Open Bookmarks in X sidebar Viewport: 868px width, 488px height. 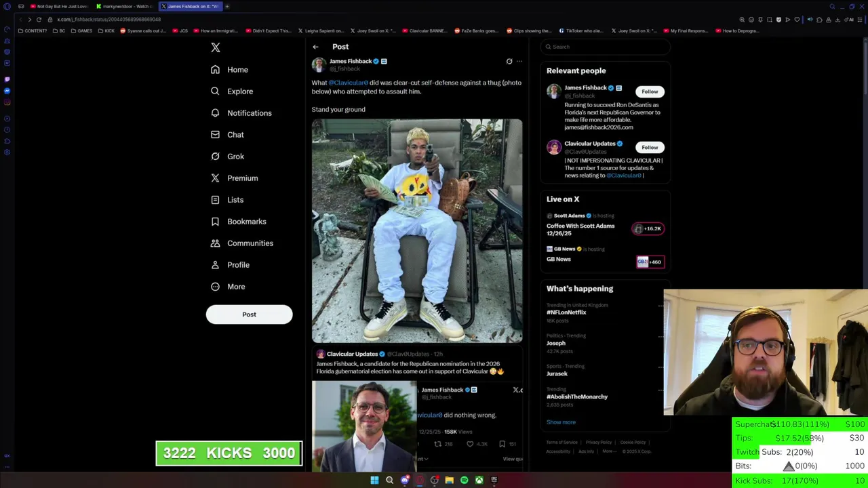[238, 222]
